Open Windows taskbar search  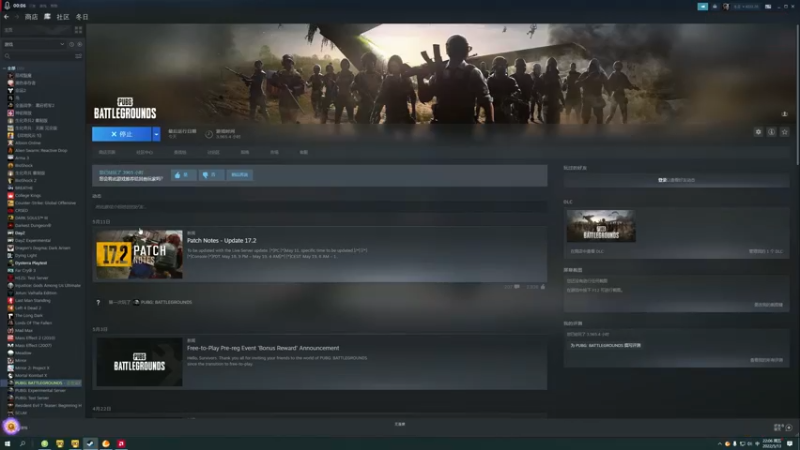click(22, 443)
